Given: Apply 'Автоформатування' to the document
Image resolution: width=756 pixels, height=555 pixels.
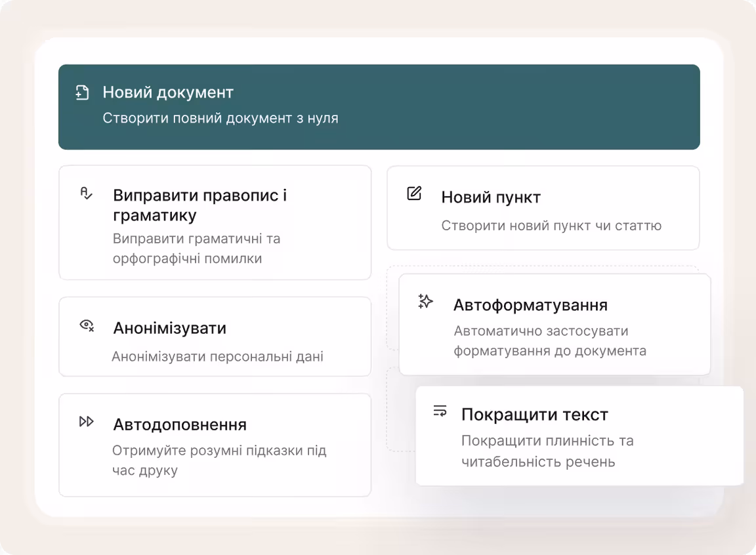Looking at the screenshot, I should 555,323.
